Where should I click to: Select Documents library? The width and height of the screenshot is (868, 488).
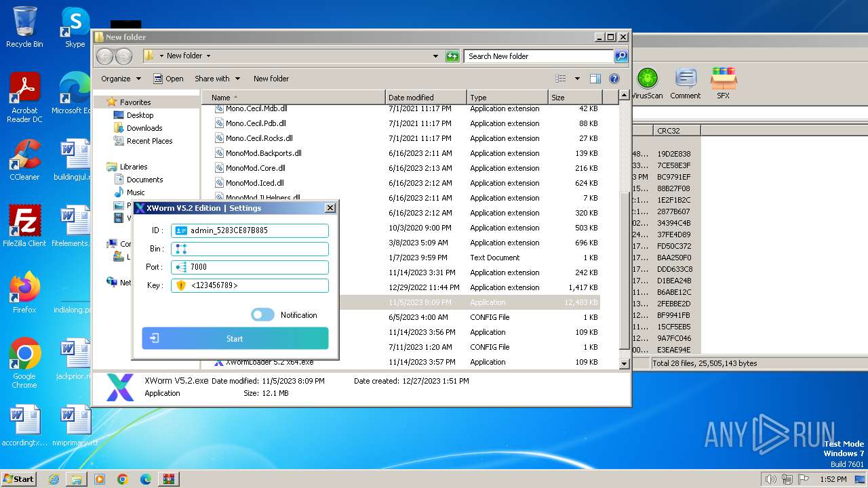point(144,180)
